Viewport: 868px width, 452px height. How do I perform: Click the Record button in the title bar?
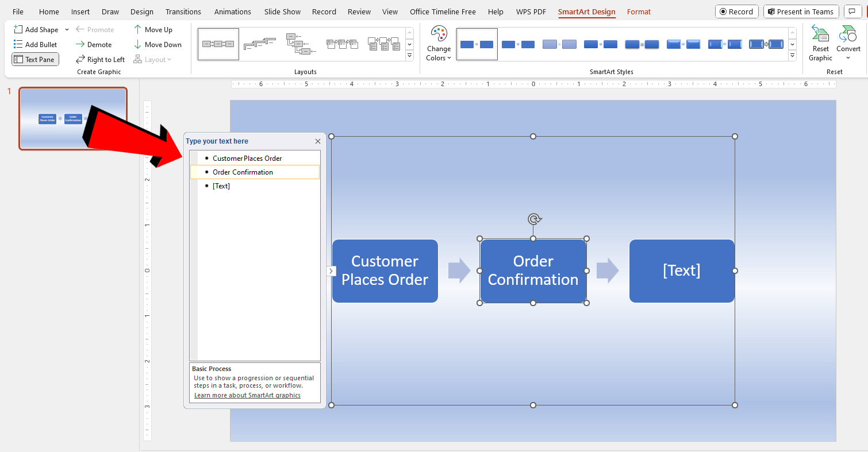[736, 11]
